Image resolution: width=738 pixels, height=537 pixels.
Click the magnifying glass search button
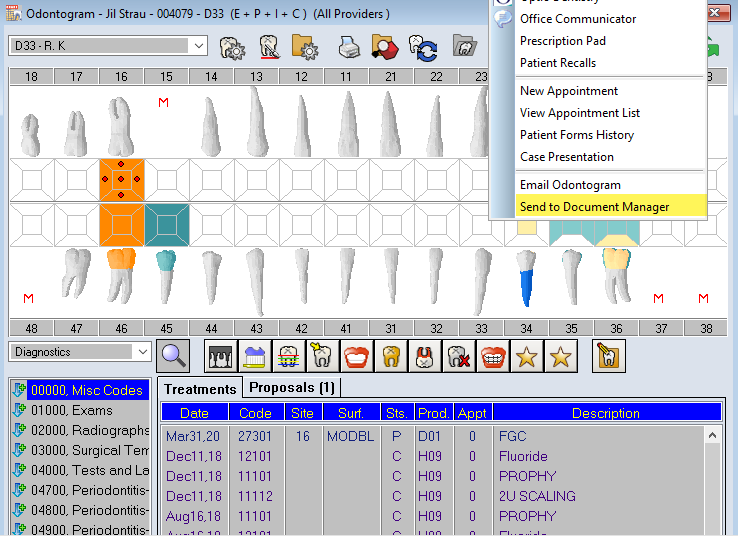click(x=174, y=354)
